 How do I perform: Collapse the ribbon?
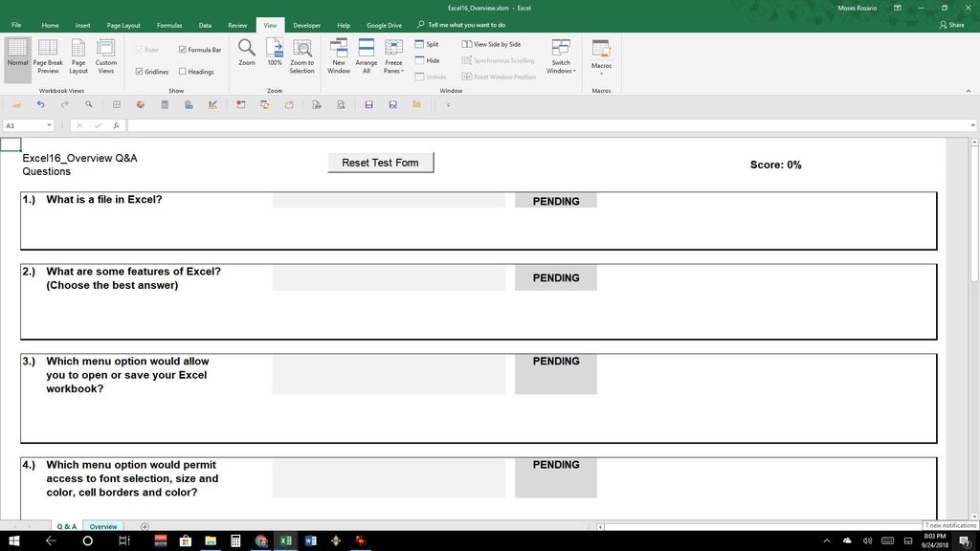point(969,91)
